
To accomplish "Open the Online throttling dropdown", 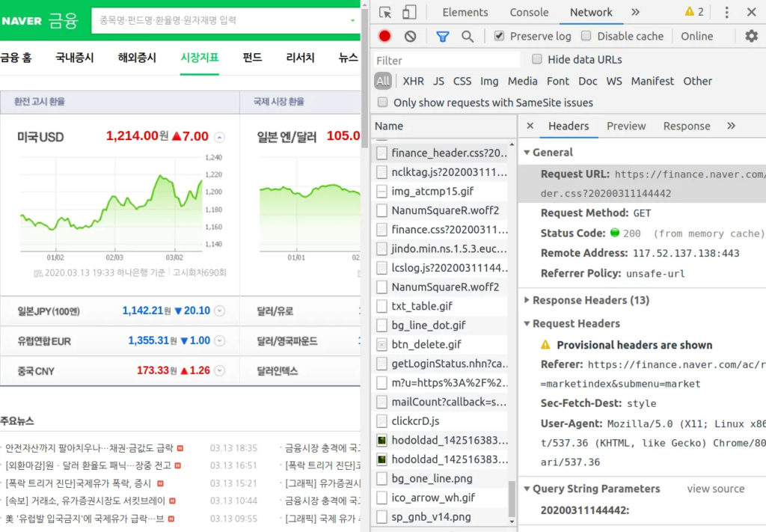I will click(696, 36).
